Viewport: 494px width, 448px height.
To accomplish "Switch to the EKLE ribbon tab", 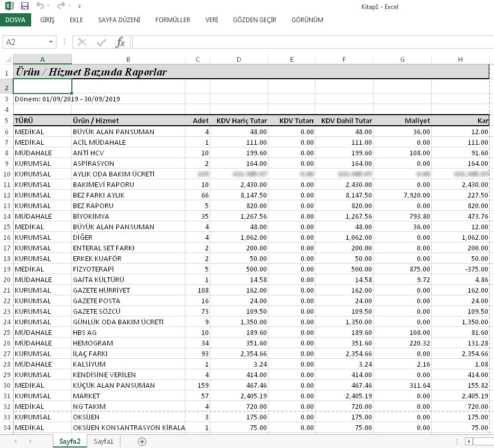I will 76,20.
